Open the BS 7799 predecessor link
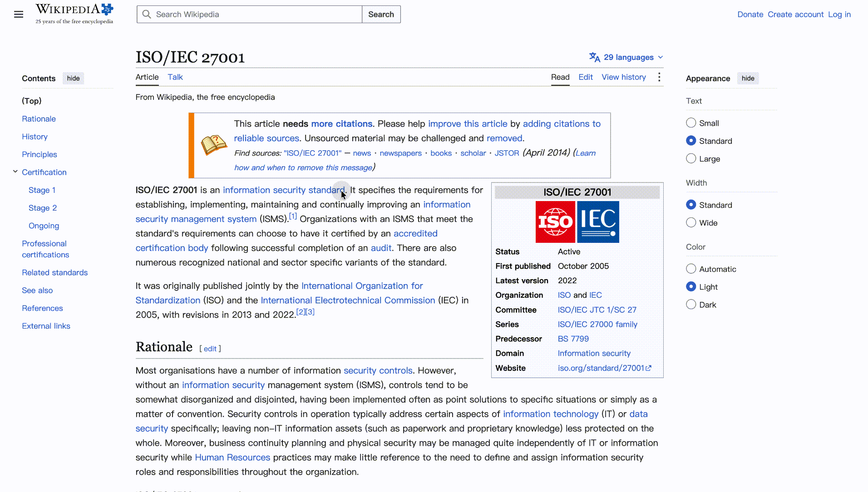The height and width of the screenshot is (492, 868). (x=573, y=339)
